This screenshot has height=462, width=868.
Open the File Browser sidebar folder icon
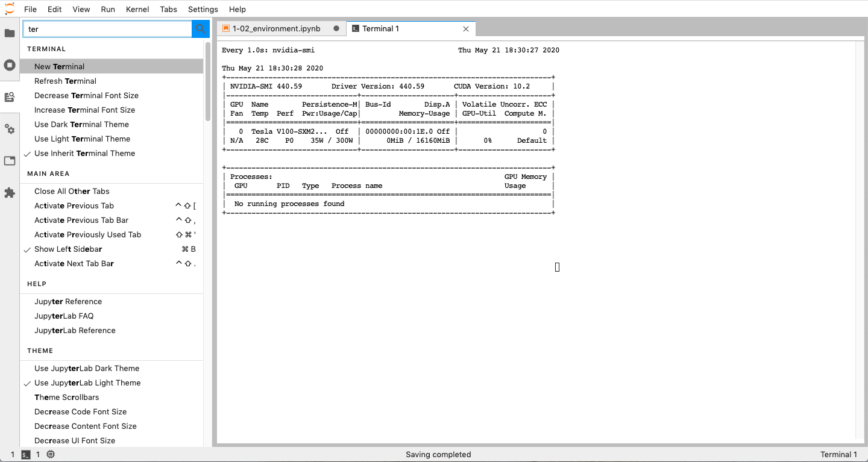(x=10, y=33)
